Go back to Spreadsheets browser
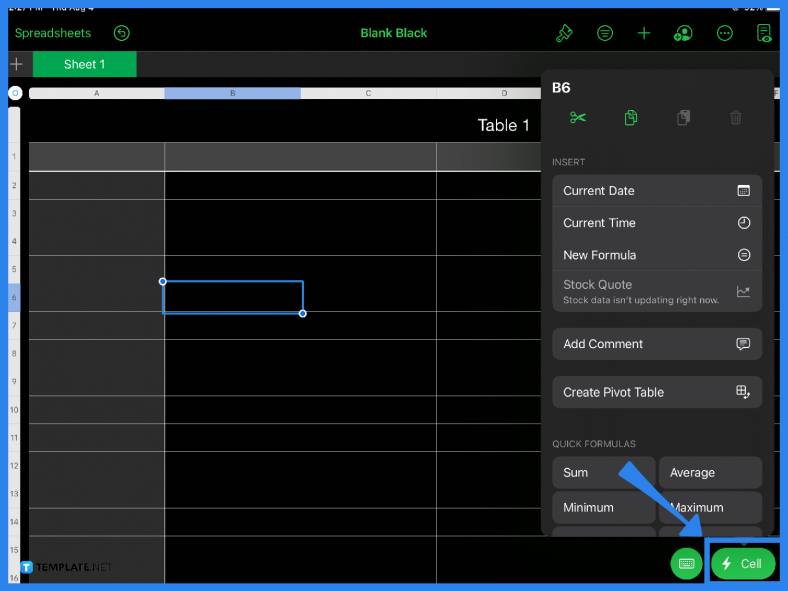 [x=53, y=33]
